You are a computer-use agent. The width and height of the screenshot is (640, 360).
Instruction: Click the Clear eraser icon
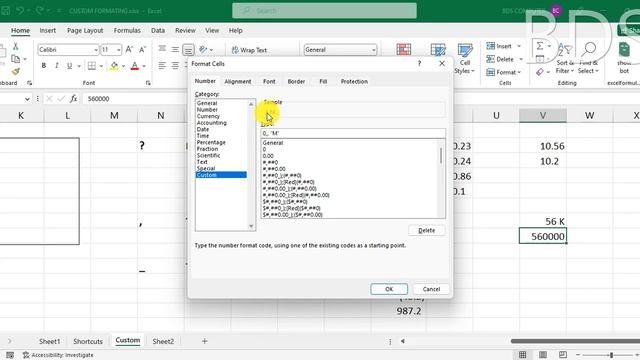540,72
